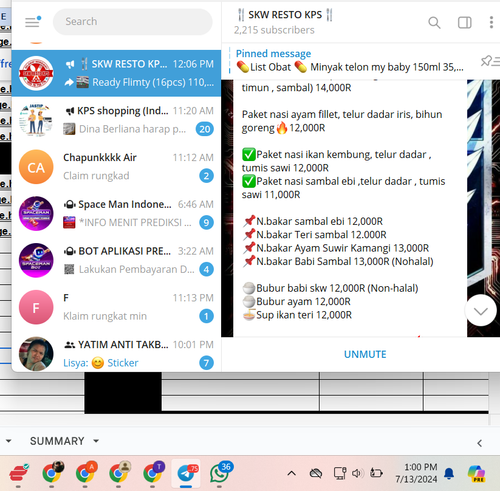Open the channel three-dot options menu
This screenshot has width=500, height=491.
491,22
